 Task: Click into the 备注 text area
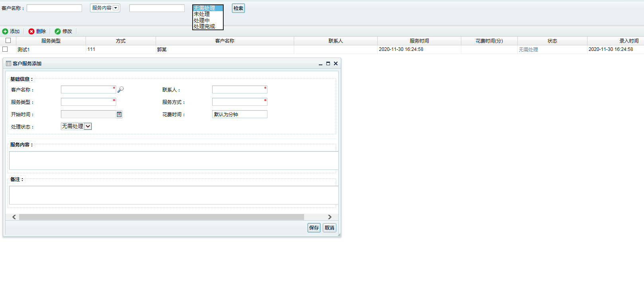[x=174, y=195]
